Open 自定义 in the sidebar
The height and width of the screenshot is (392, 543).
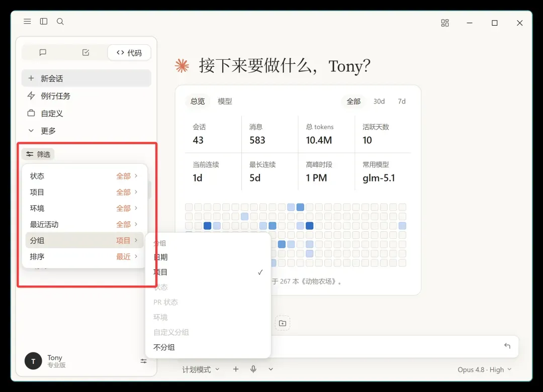coord(86,113)
